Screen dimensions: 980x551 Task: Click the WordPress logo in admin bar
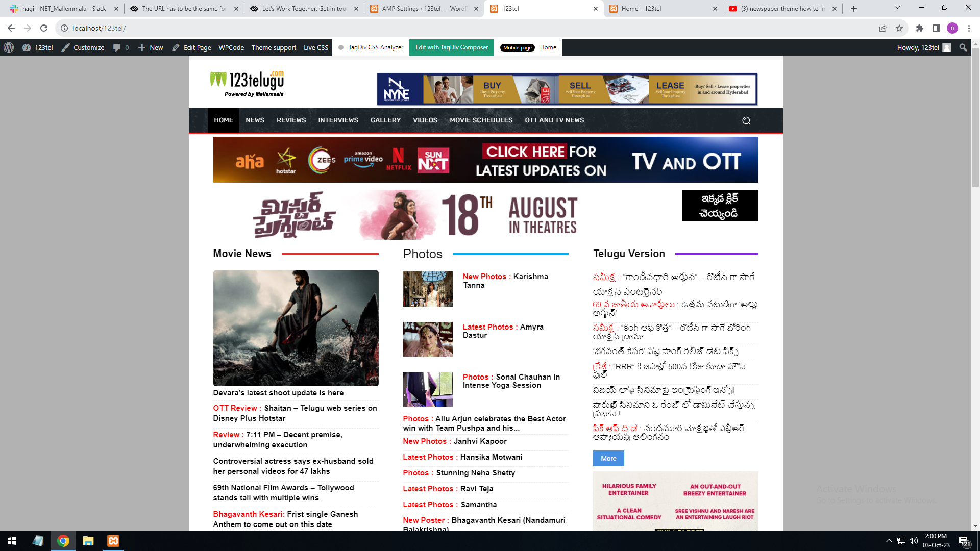(9, 47)
